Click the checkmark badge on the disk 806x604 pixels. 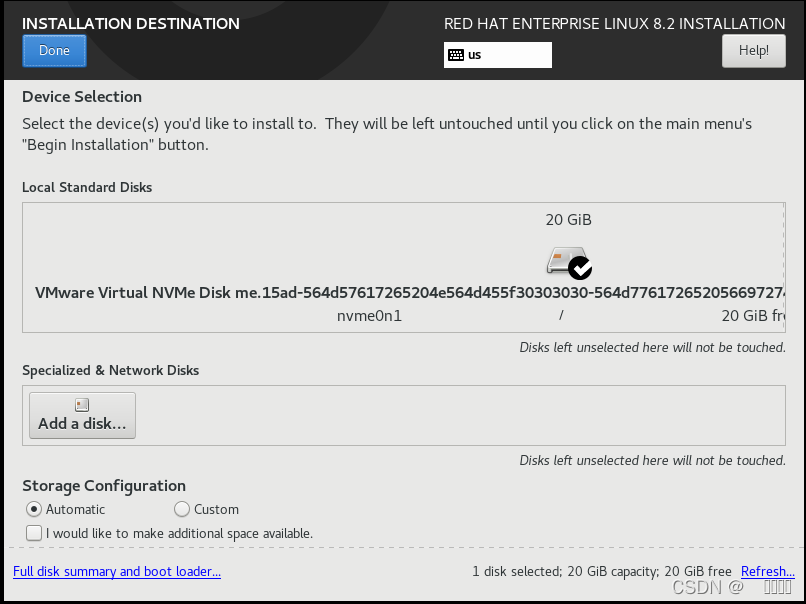[x=580, y=268]
